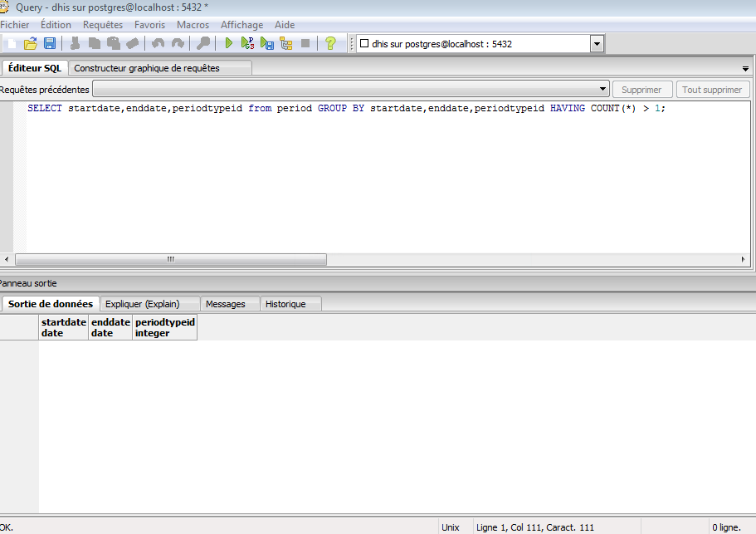Screen dimensions: 756x534
Task: Open the Aide menu
Action: point(285,25)
